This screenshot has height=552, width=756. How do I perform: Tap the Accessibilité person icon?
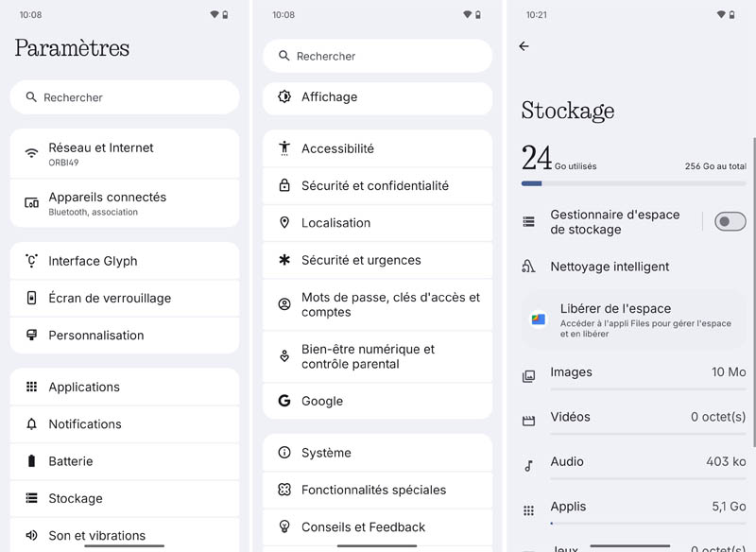284,148
